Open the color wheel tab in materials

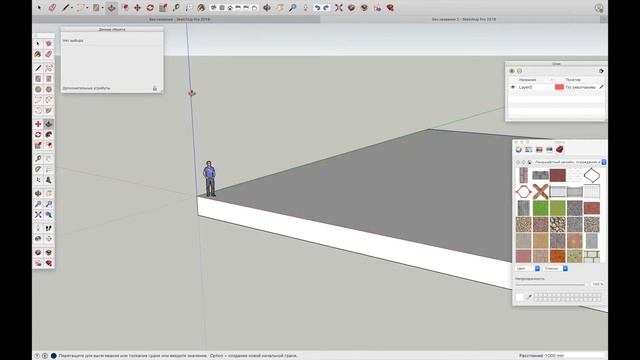pos(518,149)
